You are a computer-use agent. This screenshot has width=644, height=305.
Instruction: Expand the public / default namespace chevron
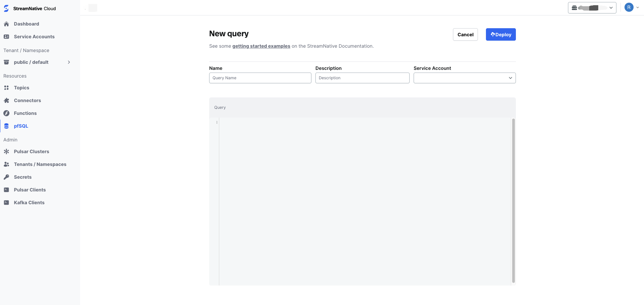69,62
